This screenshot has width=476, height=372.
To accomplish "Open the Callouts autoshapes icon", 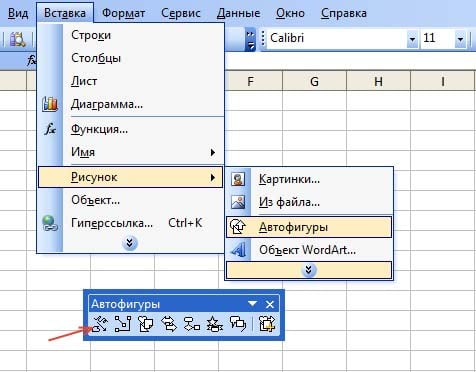I will click(x=238, y=324).
